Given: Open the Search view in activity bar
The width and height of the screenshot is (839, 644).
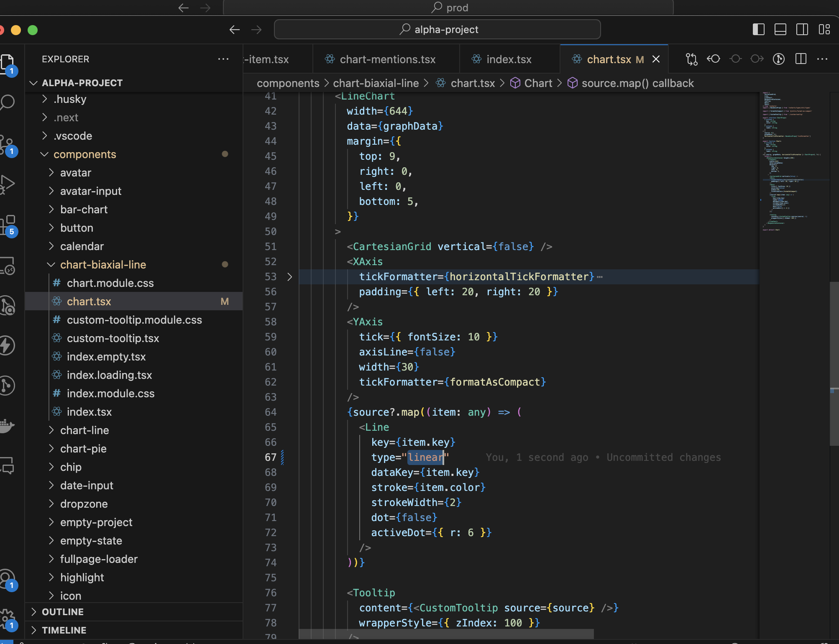Looking at the screenshot, I should pyautogui.click(x=8, y=102).
